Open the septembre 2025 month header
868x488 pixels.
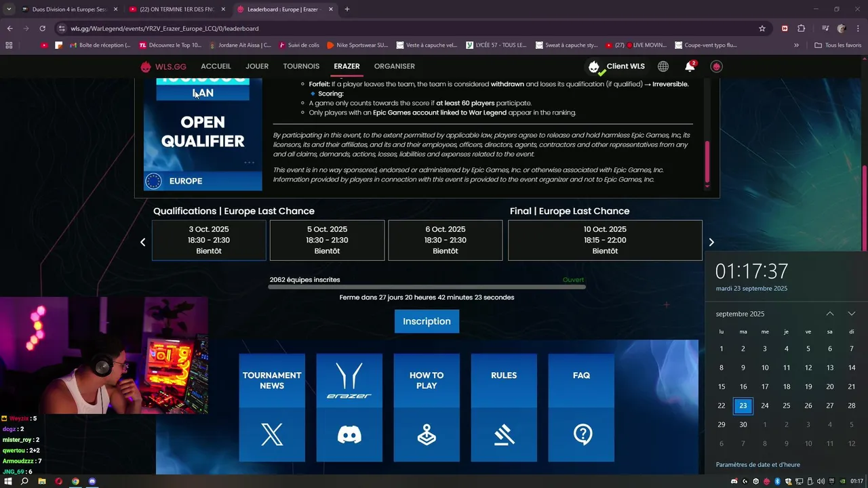click(x=740, y=314)
